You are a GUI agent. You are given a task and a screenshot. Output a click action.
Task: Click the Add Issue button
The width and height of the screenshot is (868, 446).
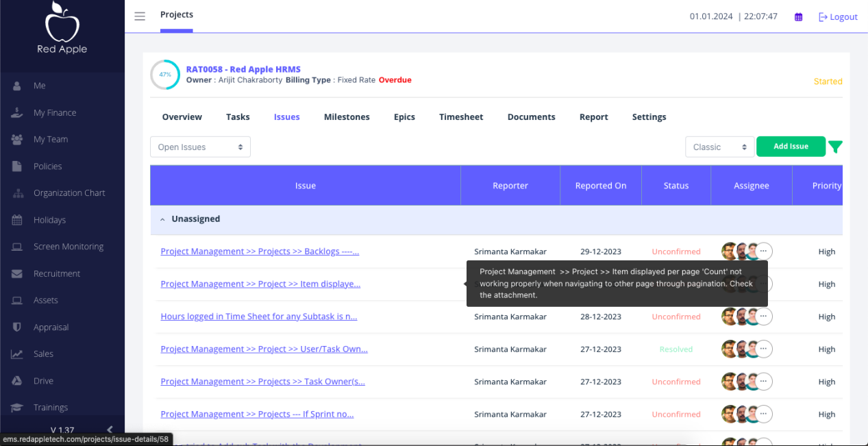(x=791, y=147)
